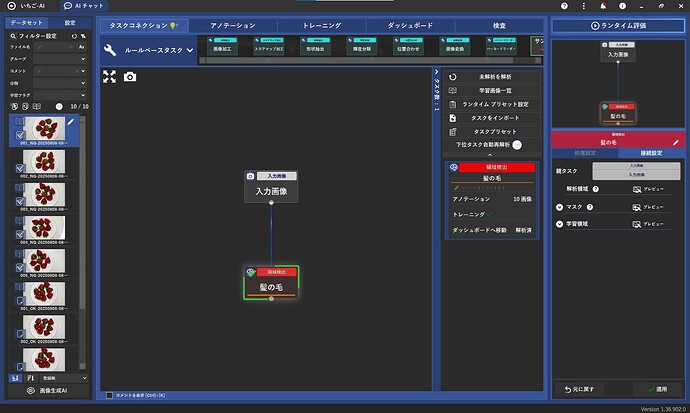Screen dimensions: 690x413
Task: Uncheck the checkbox on 002_NG image
Action: point(19,168)
